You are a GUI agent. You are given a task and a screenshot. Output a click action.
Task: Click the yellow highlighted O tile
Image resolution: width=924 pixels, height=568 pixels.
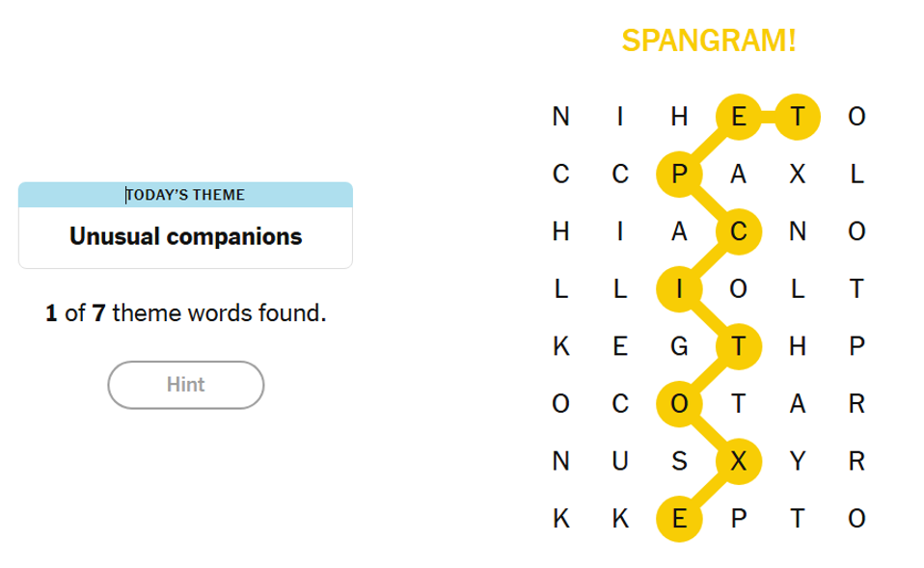tap(679, 404)
